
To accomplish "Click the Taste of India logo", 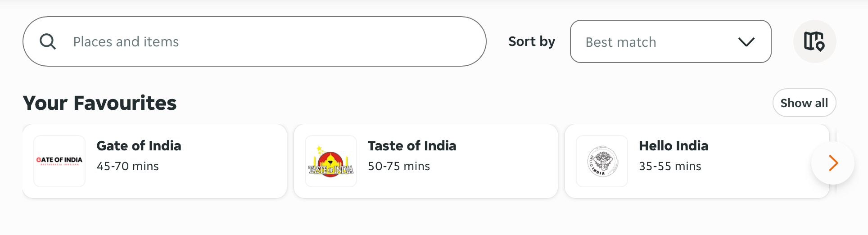I will (331, 161).
